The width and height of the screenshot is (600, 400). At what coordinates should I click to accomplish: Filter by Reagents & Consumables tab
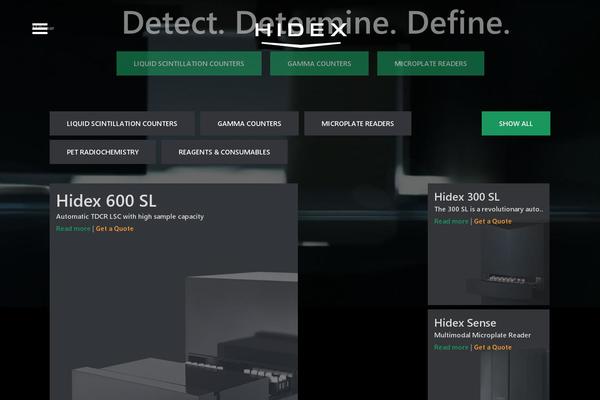pos(224,152)
